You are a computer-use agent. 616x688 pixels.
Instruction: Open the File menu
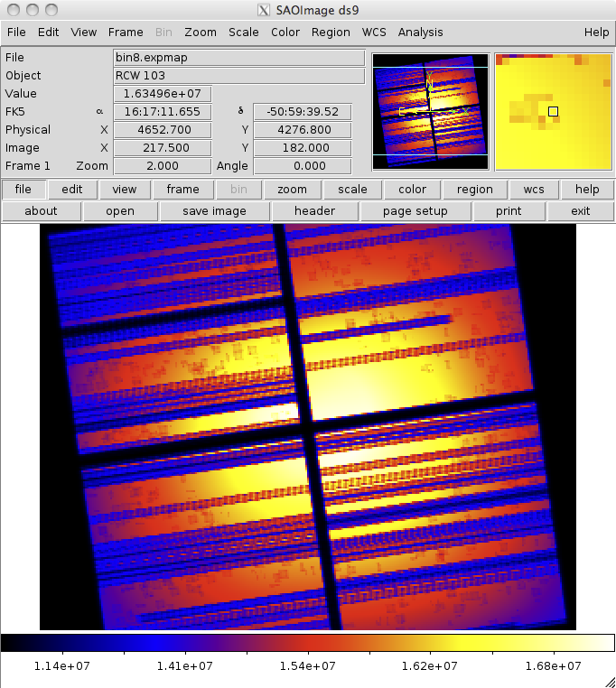pos(15,32)
